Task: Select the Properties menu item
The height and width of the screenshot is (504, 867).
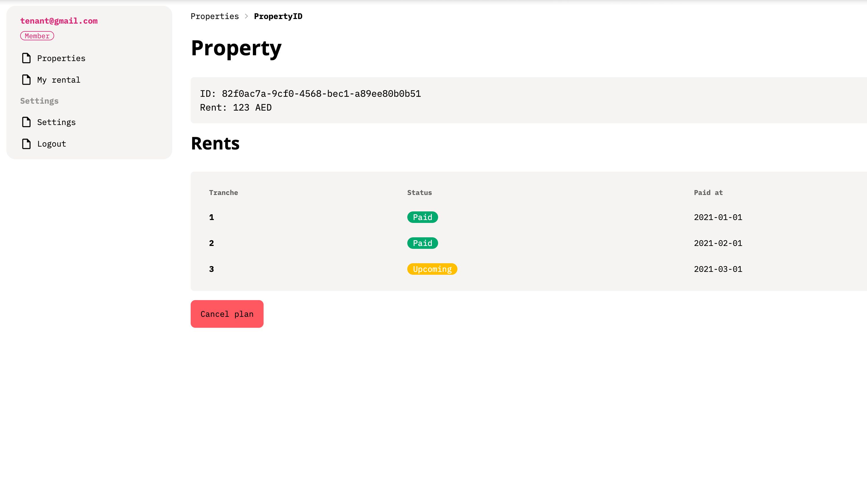Action: (61, 58)
